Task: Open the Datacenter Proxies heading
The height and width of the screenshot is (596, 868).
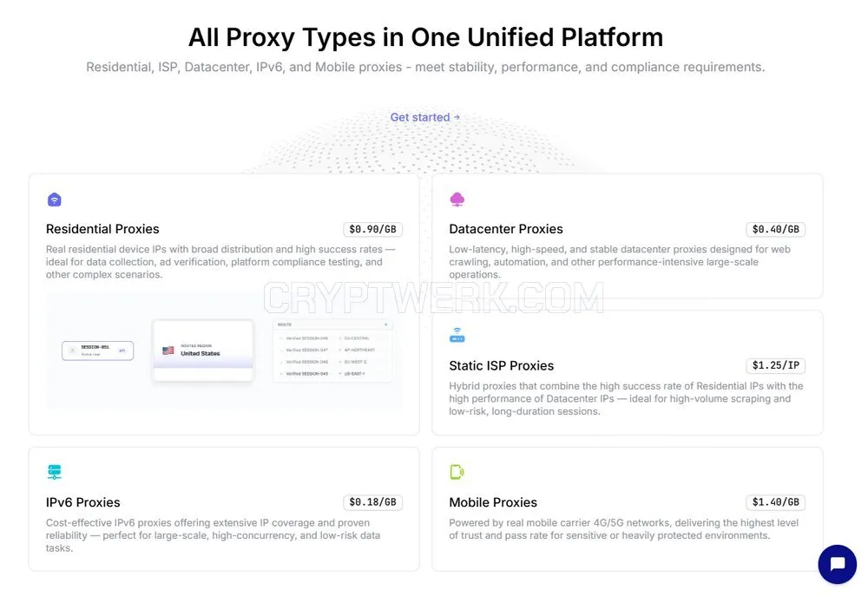Action: 506,229
